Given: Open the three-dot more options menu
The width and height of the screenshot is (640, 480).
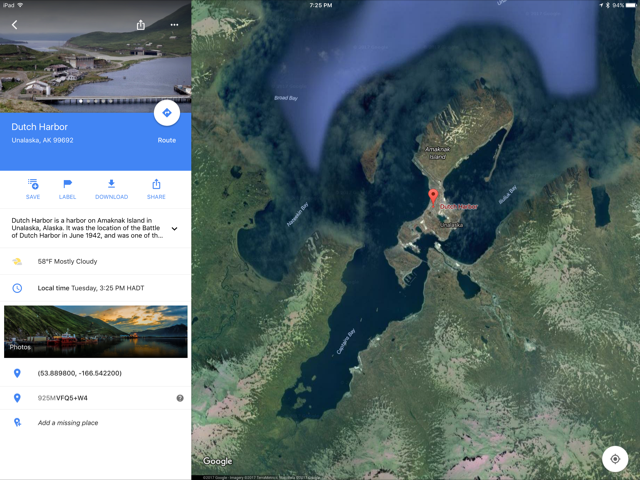Looking at the screenshot, I should (174, 25).
